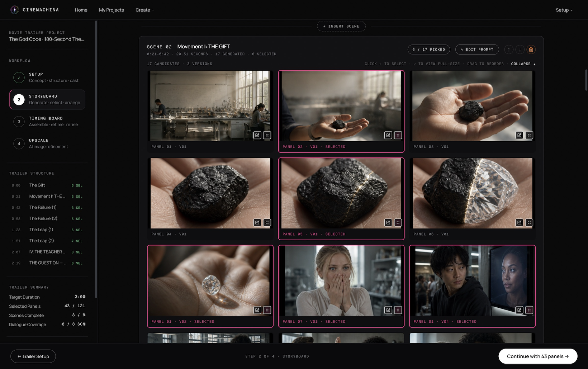Image resolution: width=588 pixels, height=369 pixels.
Task: Jump to The Failure (1) scene row
Action: [47, 207]
